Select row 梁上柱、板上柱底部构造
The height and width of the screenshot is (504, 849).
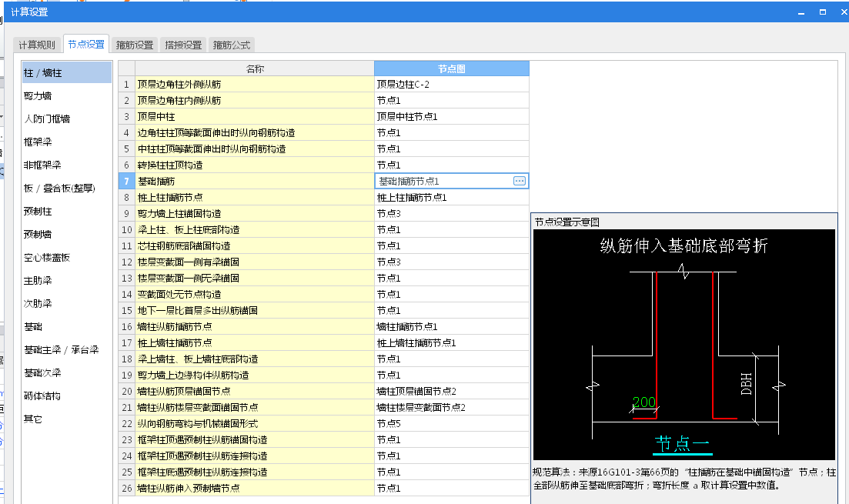(x=255, y=230)
